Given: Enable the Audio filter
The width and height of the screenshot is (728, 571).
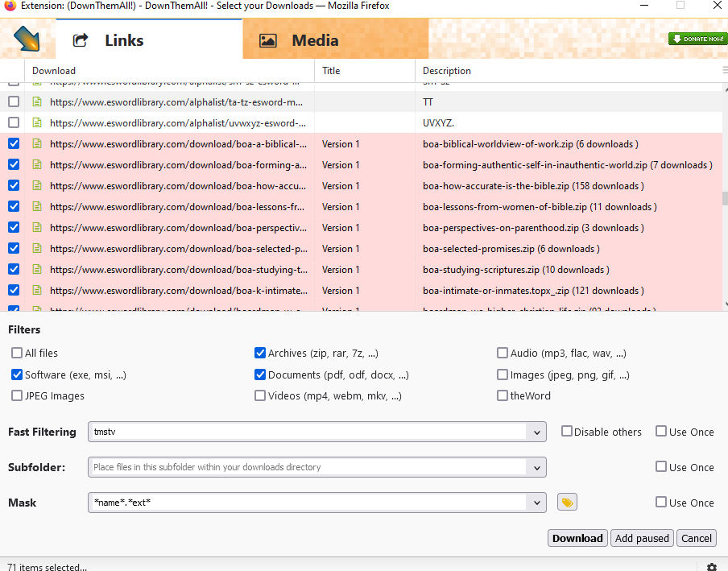Looking at the screenshot, I should [503, 353].
